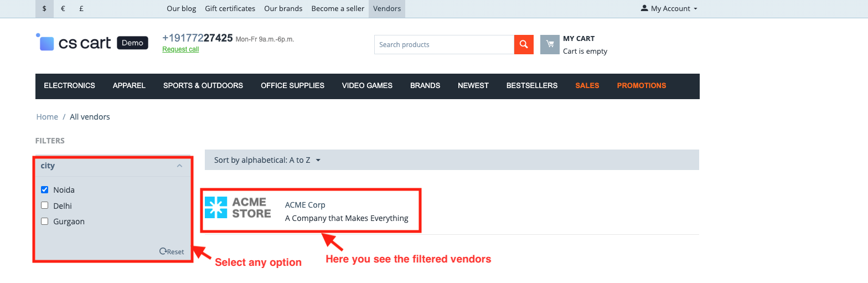Image resolution: width=868 pixels, height=283 pixels.
Task: Click the Request call link
Action: click(x=180, y=49)
